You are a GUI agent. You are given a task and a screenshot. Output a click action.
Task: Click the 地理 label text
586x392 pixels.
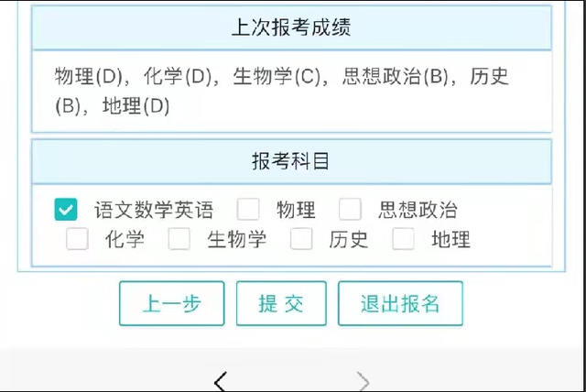click(450, 240)
